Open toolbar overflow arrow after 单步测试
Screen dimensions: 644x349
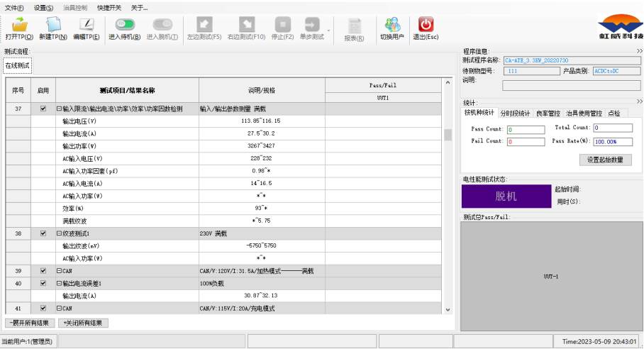tap(328, 31)
